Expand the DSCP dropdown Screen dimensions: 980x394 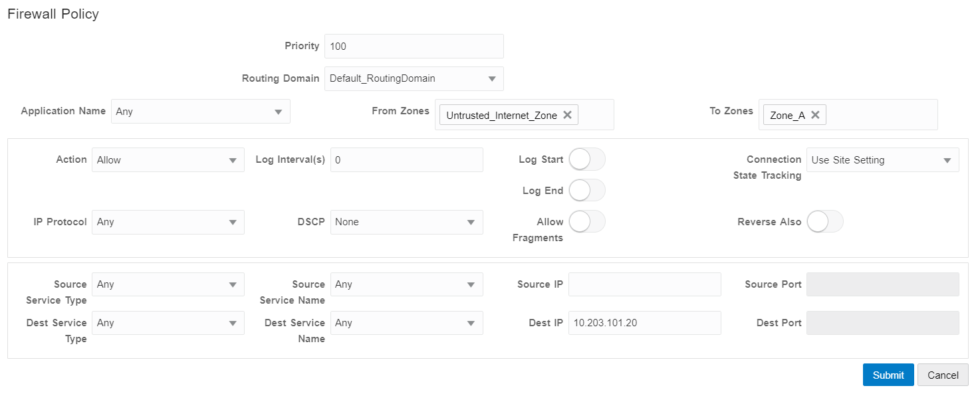click(406, 223)
